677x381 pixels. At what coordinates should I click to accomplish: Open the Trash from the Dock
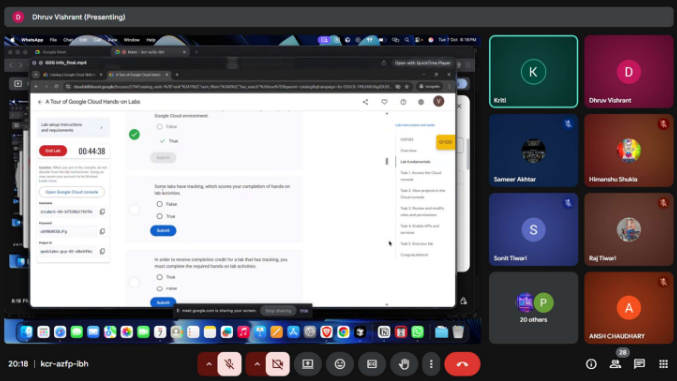pyautogui.click(x=458, y=332)
